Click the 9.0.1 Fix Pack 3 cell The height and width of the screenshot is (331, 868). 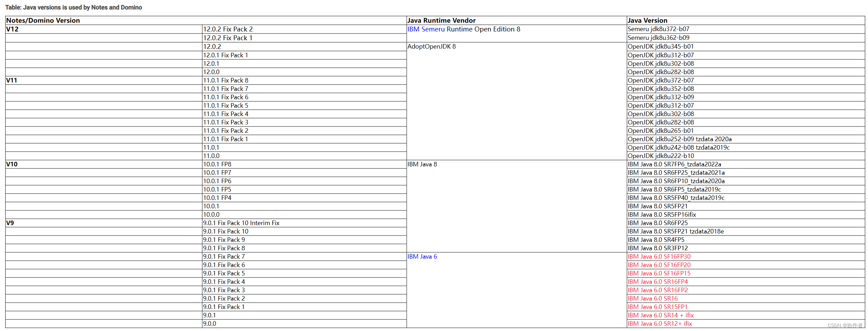pos(304,290)
